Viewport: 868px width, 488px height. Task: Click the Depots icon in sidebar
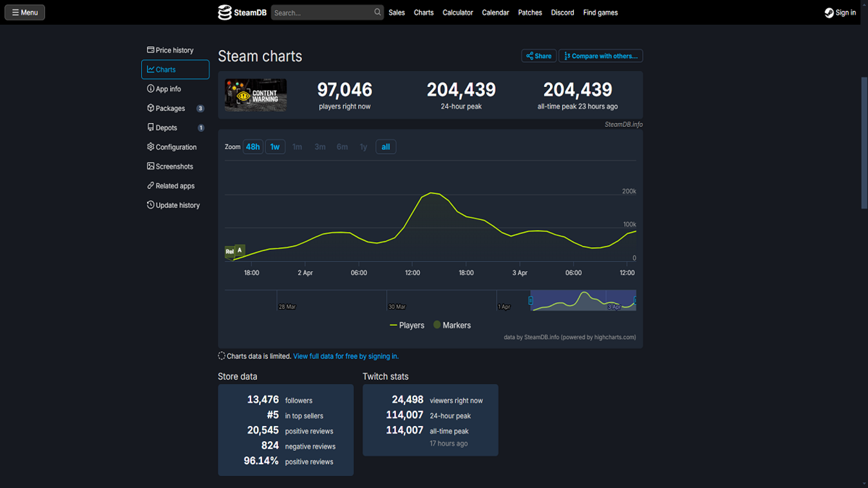coord(150,128)
